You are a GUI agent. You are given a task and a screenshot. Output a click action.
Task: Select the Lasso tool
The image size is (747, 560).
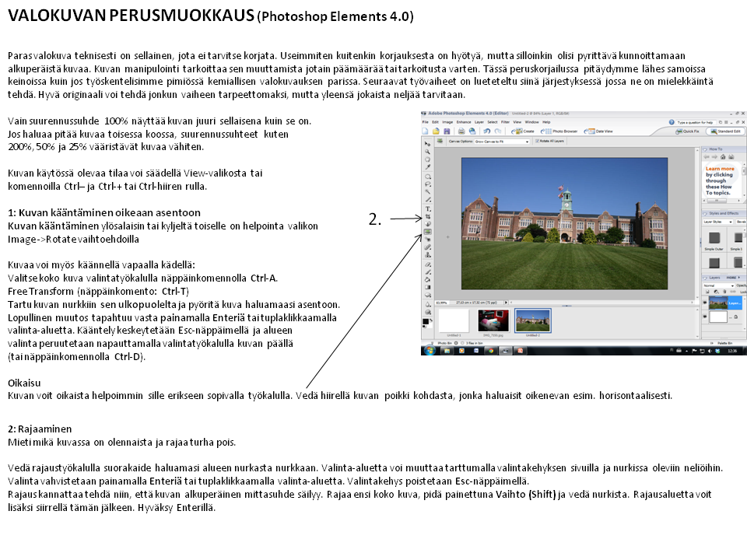428,184
